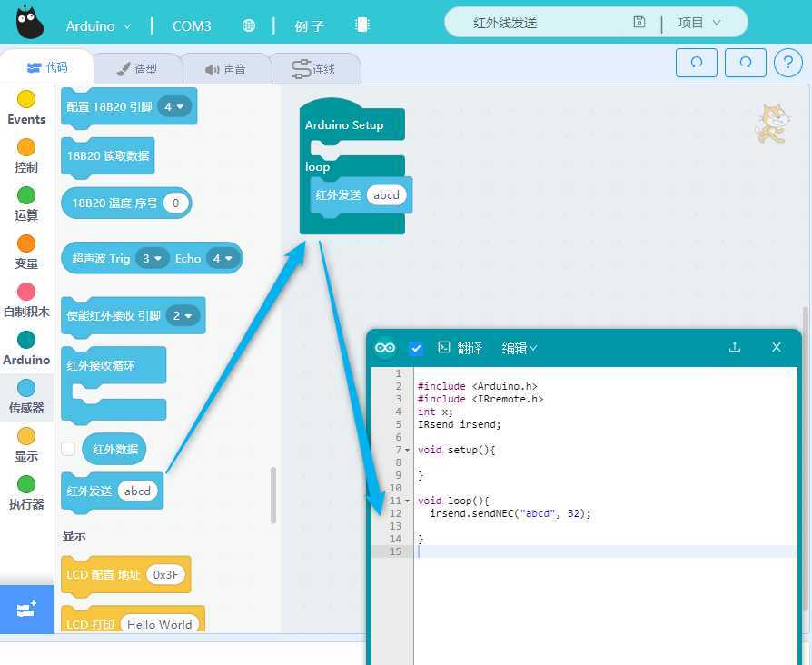
Task: Edit the 18B20 温度 序号 value field
Action: click(175, 203)
